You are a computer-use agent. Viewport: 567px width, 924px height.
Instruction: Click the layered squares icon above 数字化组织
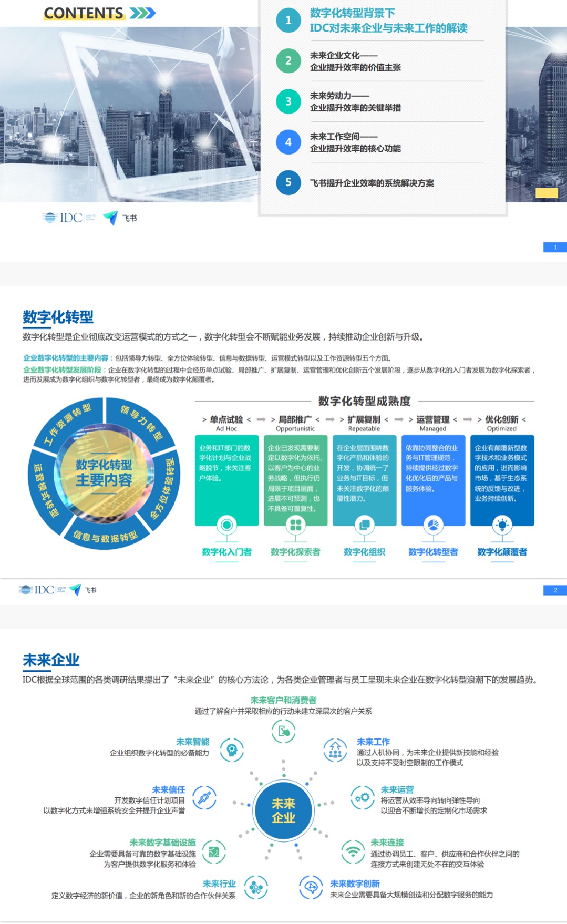(364, 525)
